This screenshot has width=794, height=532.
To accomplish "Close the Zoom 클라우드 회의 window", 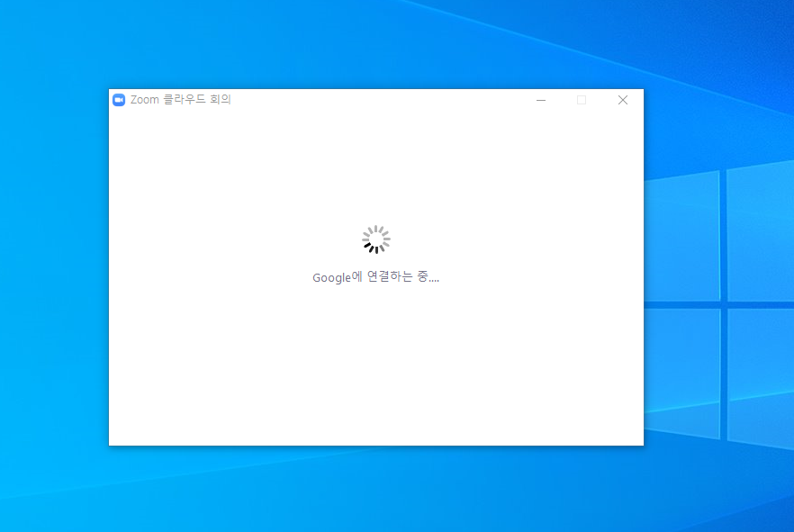I will pyautogui.click(x=623, y=100).
